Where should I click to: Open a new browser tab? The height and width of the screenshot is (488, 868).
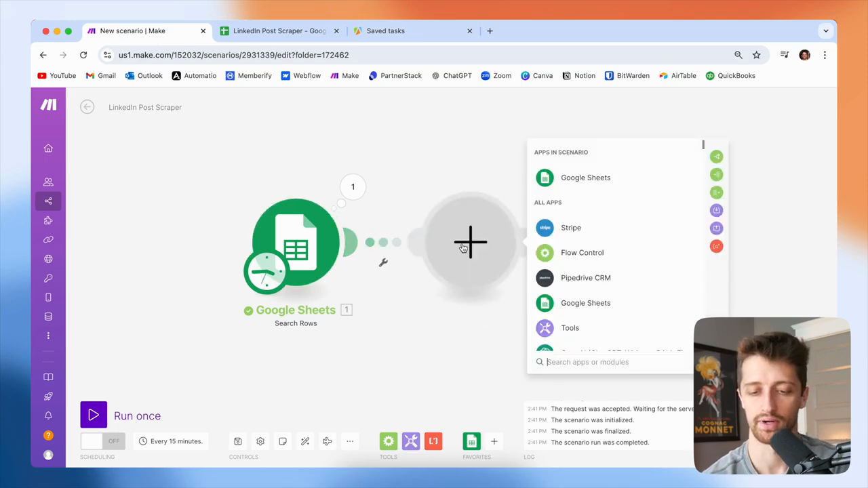pos(490,30)
